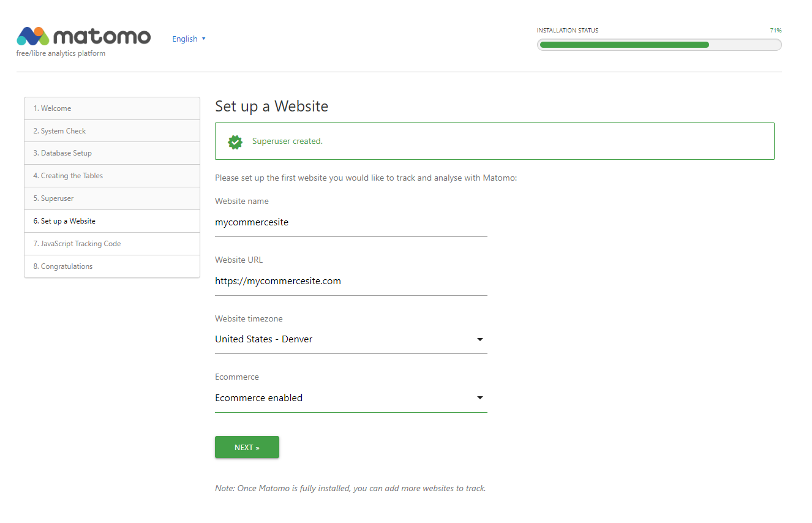Click the green NEXT button
This screenshot has width=812, height=523.
tap(247, 447)
